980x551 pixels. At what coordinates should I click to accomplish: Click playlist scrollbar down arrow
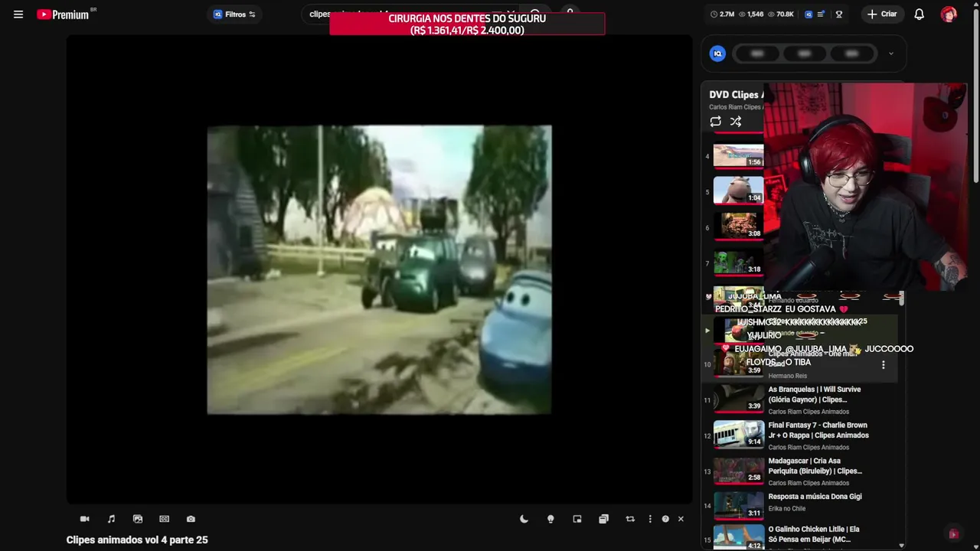[x=901, y=546]
